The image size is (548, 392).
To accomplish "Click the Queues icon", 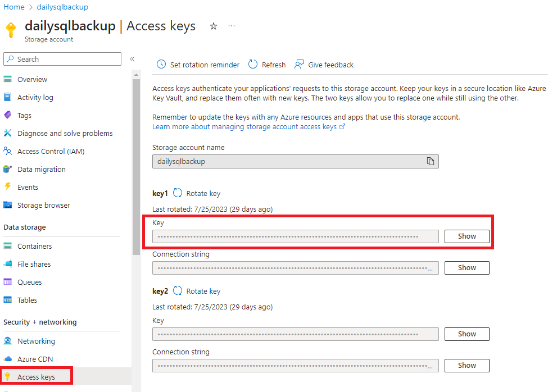I will tap(8, 282).
